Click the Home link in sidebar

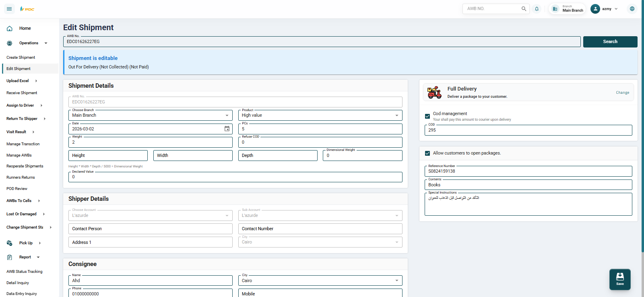25,29
